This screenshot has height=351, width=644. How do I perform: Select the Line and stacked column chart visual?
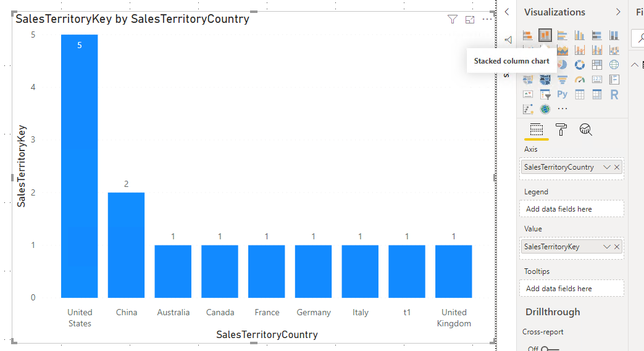coord(580,50)
